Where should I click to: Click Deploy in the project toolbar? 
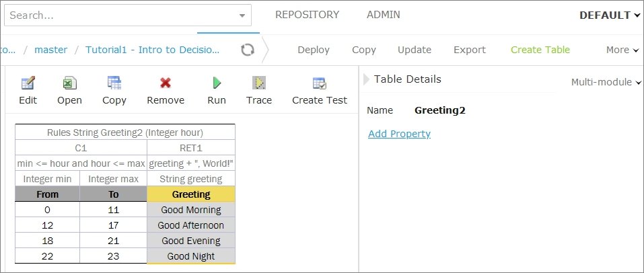(x=313, y=50)
